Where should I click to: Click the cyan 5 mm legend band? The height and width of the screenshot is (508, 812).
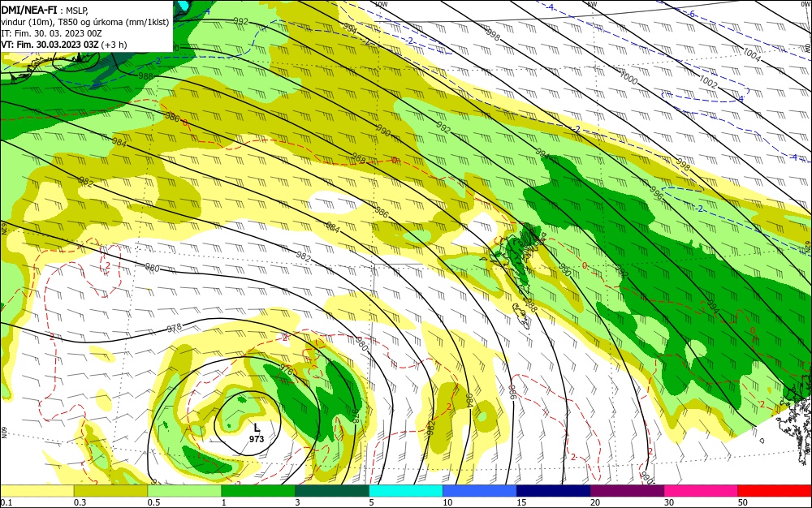406,491
